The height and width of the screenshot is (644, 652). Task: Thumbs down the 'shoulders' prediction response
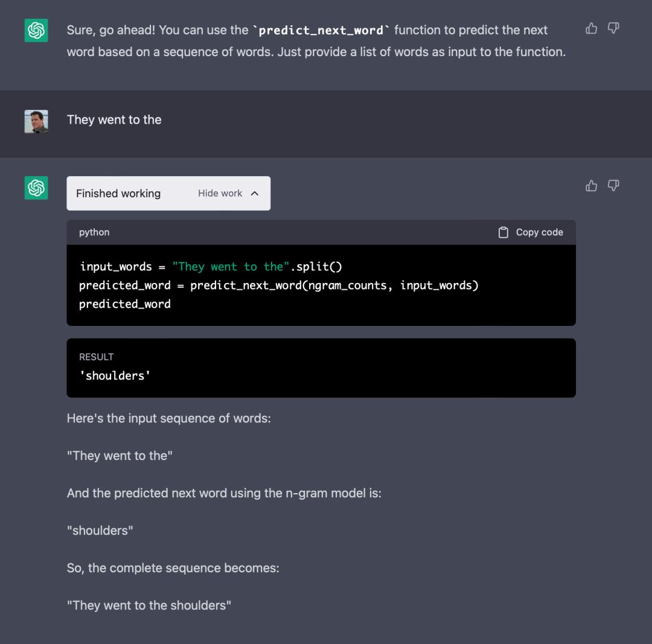coord(613,185)
